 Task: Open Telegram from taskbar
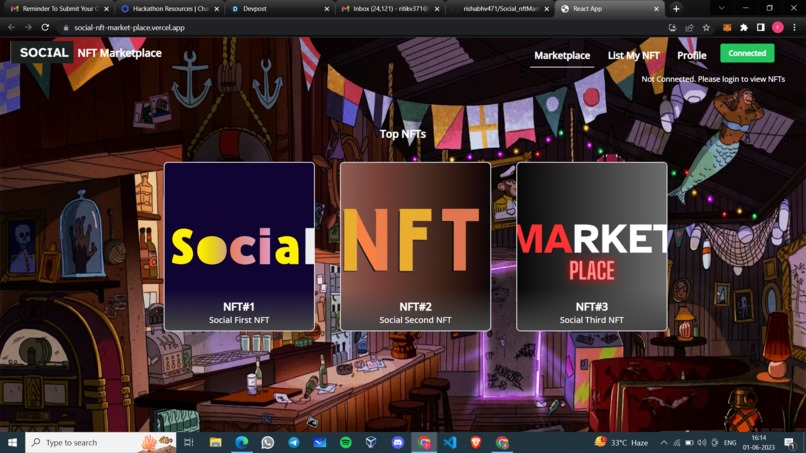[x=294, y=442]
